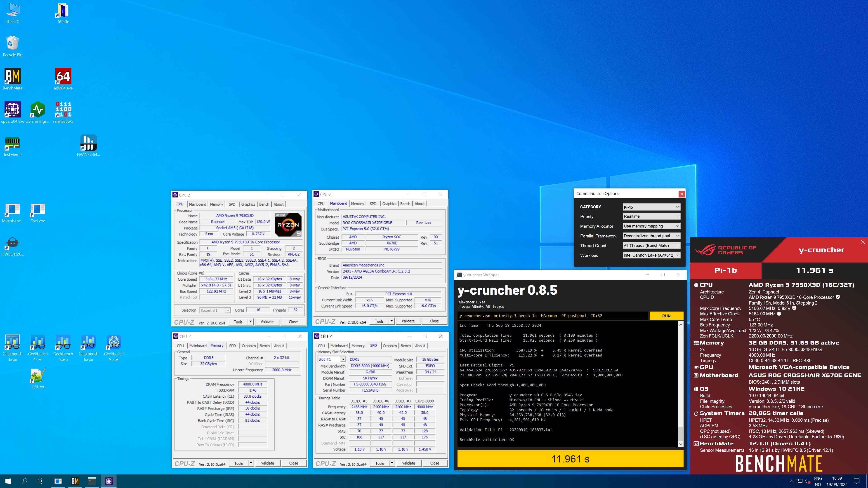Launch the Geekbench 5.exe shortcut
This screenshot has height=488, width=868.
tap(63, 348)
